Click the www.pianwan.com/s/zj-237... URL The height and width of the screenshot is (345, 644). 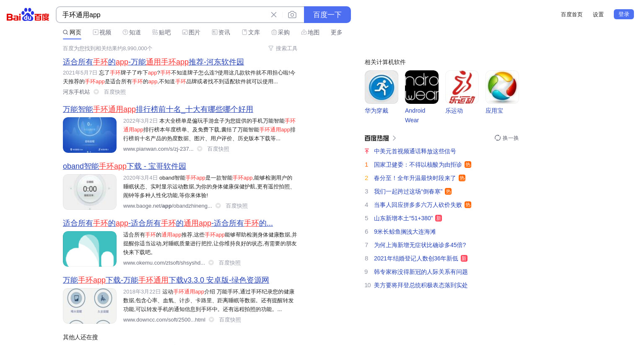tap(158, 149)
